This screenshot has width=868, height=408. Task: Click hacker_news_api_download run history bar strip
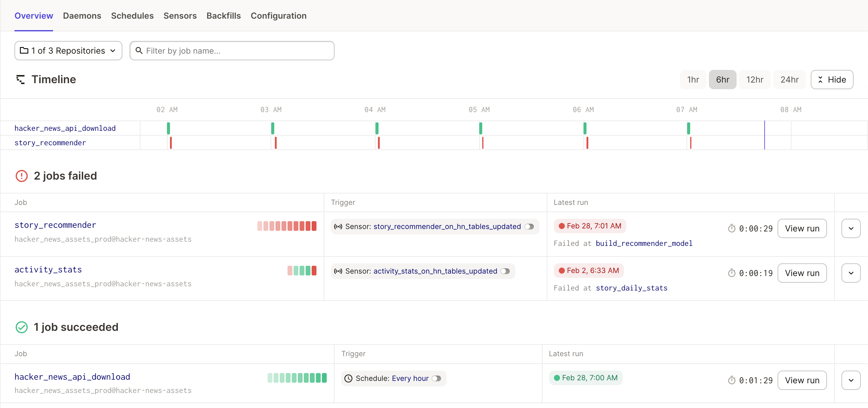tap(297, 378)
